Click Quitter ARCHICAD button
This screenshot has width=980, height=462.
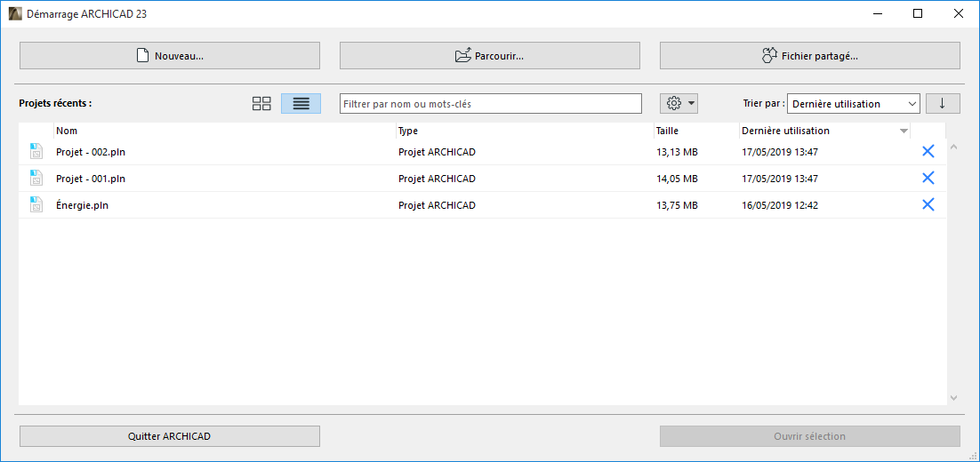(170, 436)
